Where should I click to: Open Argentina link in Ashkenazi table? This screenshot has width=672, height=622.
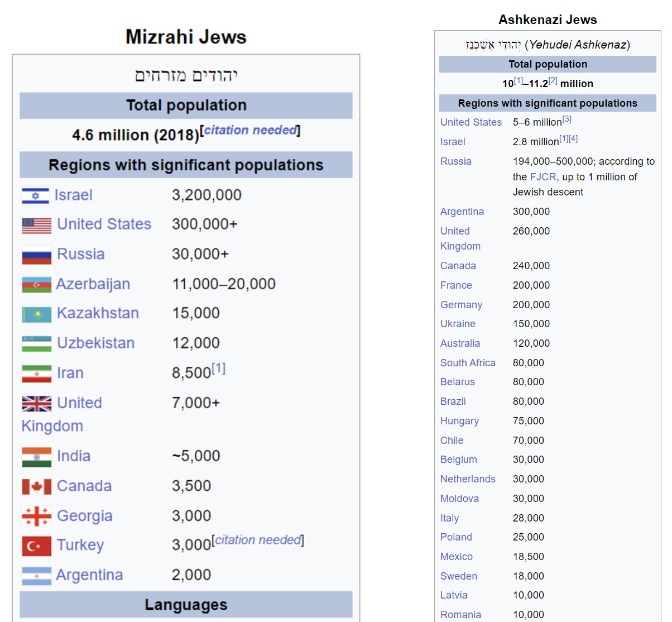pos(462,212)
